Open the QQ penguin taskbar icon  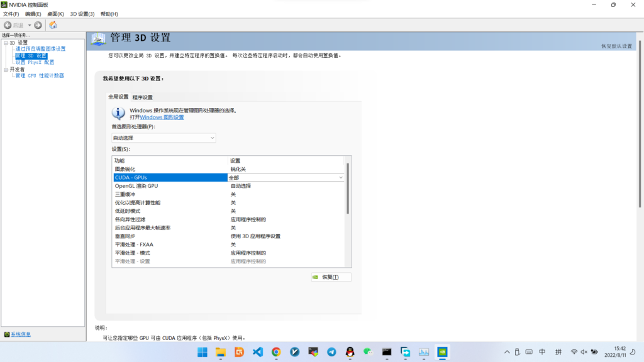point(350,352)
